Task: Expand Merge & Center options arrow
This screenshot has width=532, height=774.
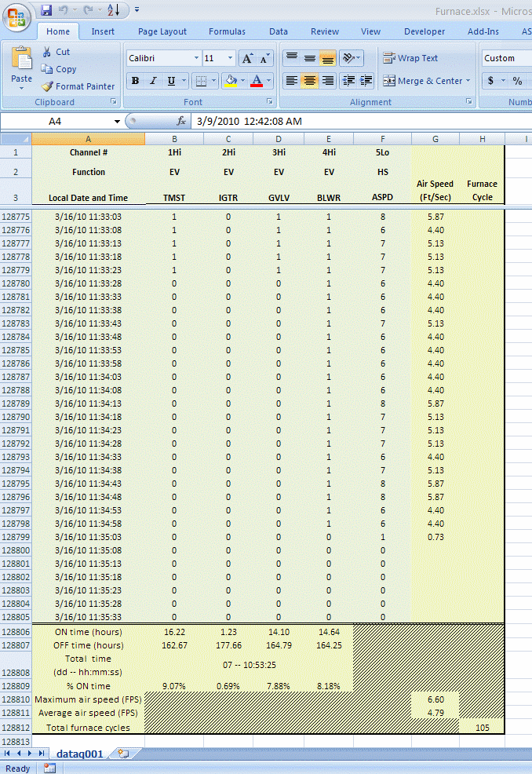Action: 468,80
